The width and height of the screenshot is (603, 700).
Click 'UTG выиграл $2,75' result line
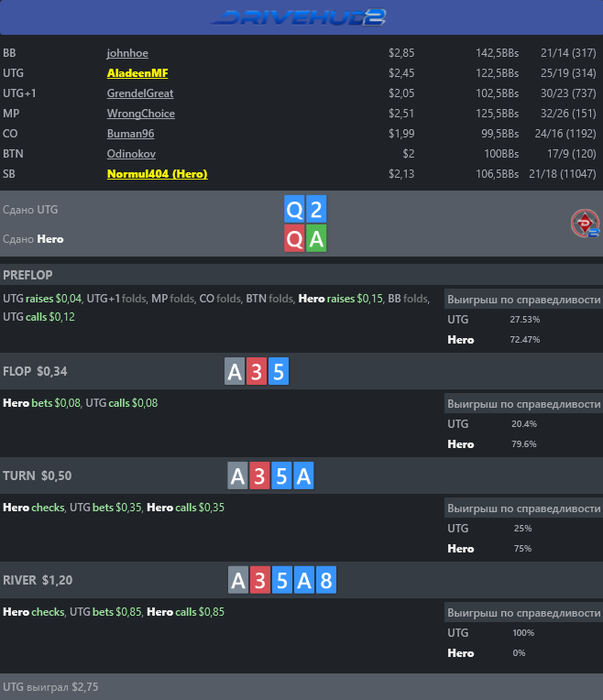point(50,687)
